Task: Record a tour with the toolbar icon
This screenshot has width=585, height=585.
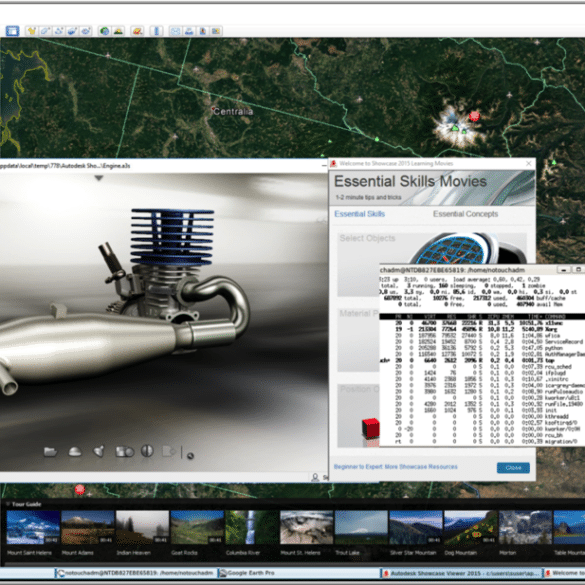Action: click(x=85, y=31)
